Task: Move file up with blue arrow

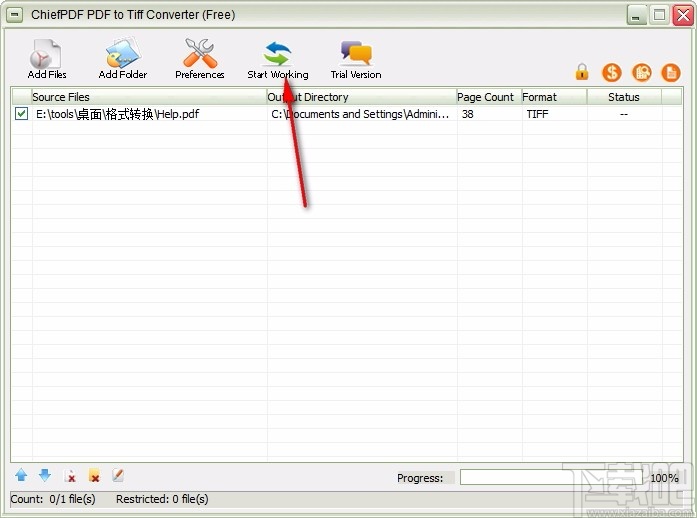Action: coord(21,475)
